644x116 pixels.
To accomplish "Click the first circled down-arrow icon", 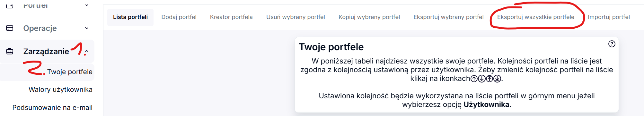I will click(482, 79).
